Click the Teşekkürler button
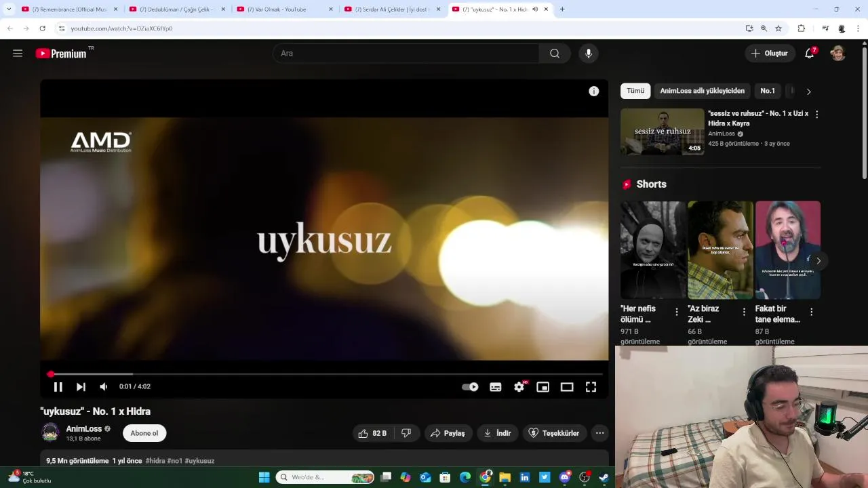 pyautogui.click(x=555, y=433)
